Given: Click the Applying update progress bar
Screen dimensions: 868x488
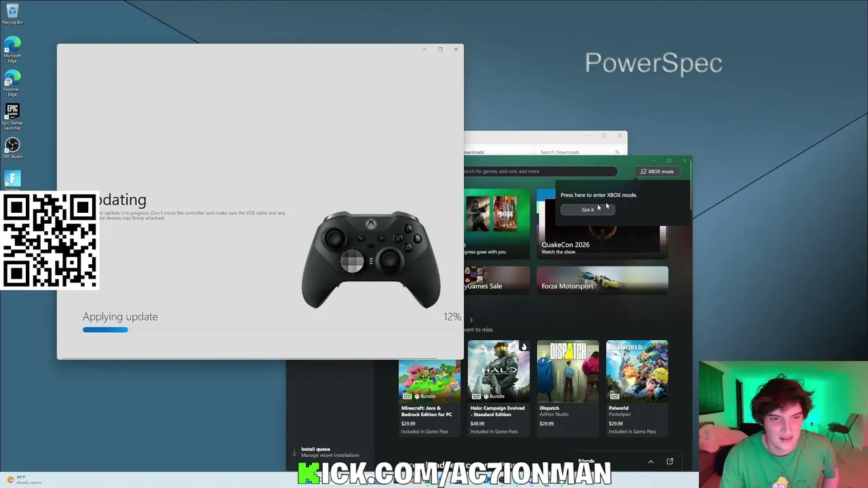Looking at the screenshot, I should pyautogui.click(x=272, y=330).
